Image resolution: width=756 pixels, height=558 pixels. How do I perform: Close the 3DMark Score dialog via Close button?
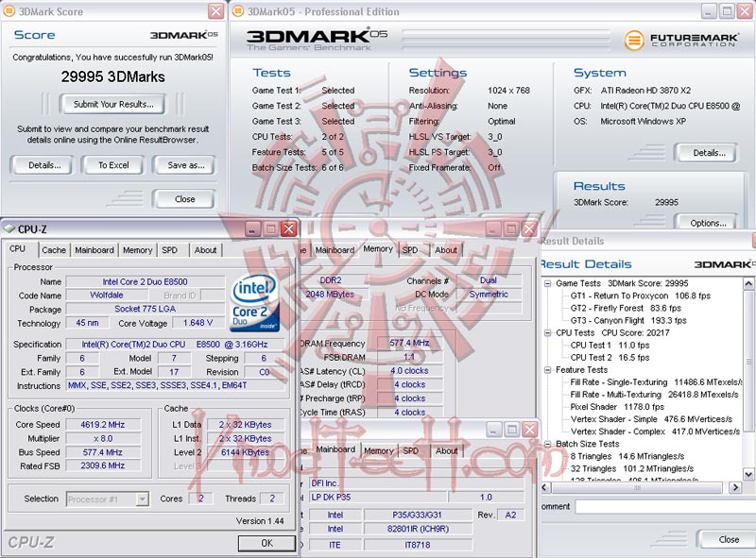pyautogui.click(x=184, y=199)
